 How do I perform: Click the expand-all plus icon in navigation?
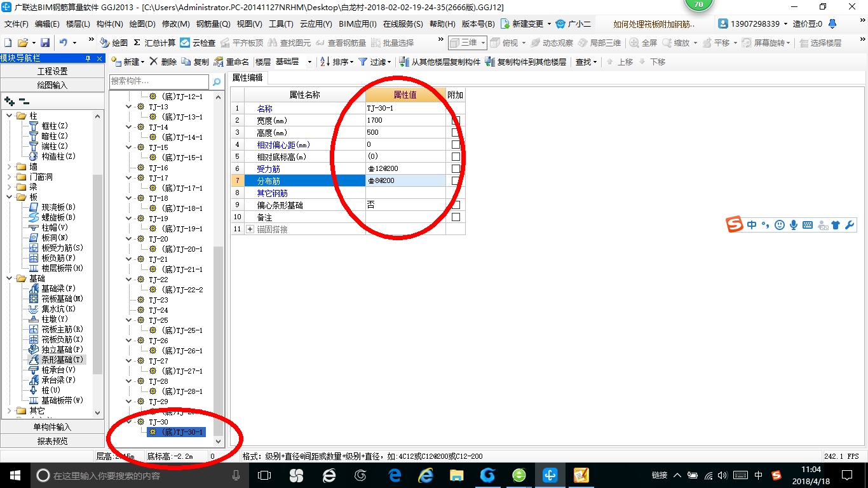10,101
